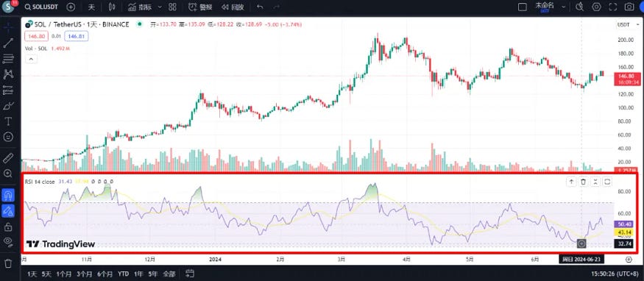Click the RSI 14 close legend

click(x=40, y=181)
